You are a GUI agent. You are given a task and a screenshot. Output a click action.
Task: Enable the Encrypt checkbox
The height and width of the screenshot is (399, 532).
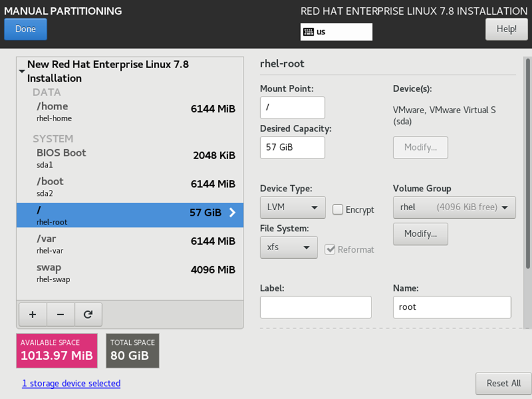click(338, 210)
